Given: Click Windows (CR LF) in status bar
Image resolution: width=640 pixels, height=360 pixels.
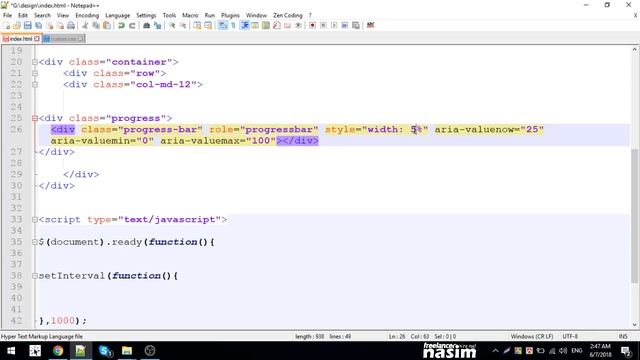Looking at the screenshot, I should point(532,336).
